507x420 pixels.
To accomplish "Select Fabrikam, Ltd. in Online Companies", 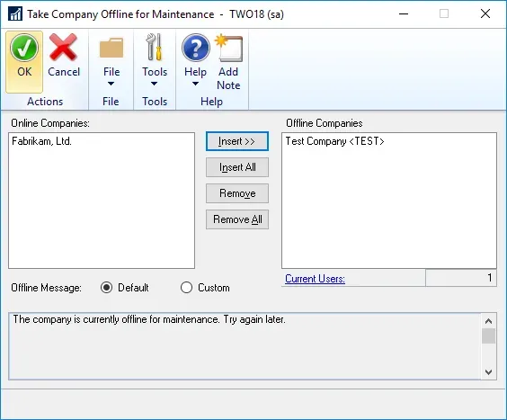I will [41, 141].
